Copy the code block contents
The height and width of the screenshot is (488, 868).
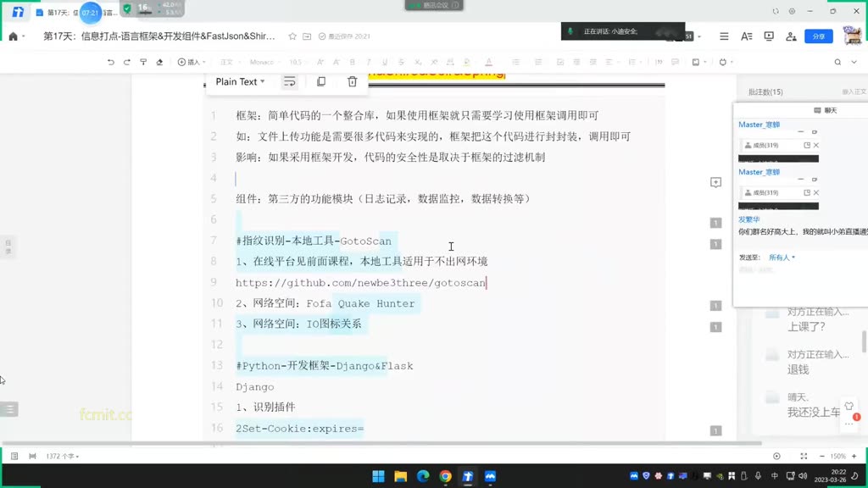tap(321, 81)
